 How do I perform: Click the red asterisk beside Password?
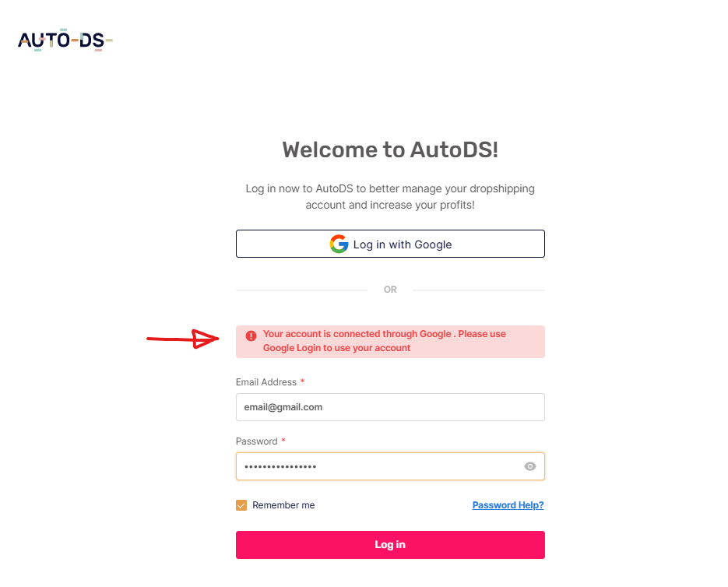point(283,441)
